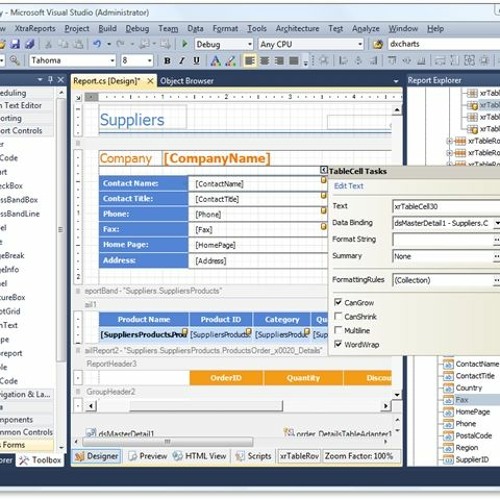Open the Summary ellipsis button
This screenshot has height=500, width=500.
coord(497,256)
